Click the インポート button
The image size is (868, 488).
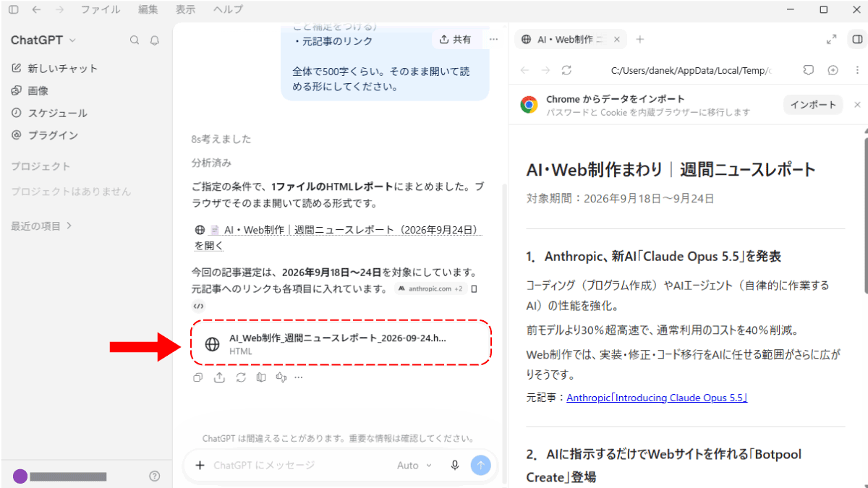point(813,105)
